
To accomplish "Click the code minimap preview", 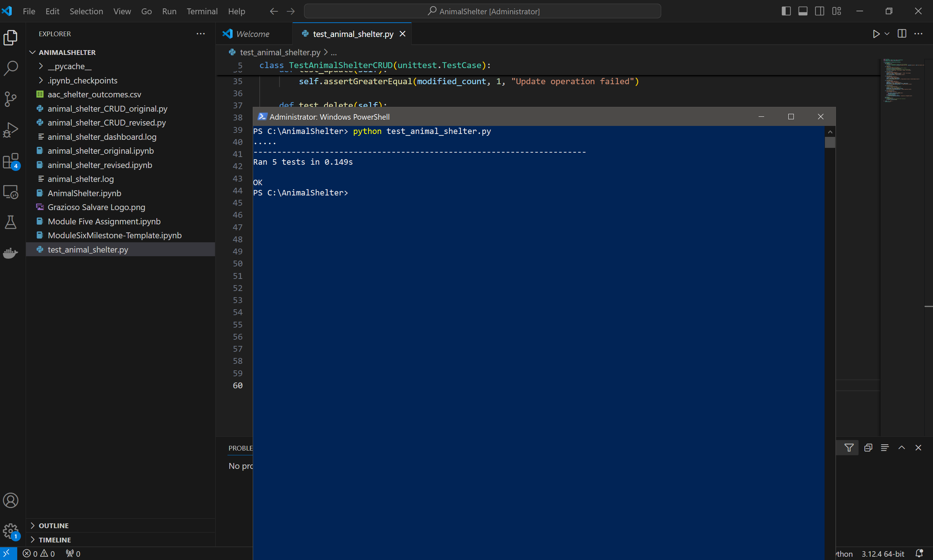I will [903, 81].
